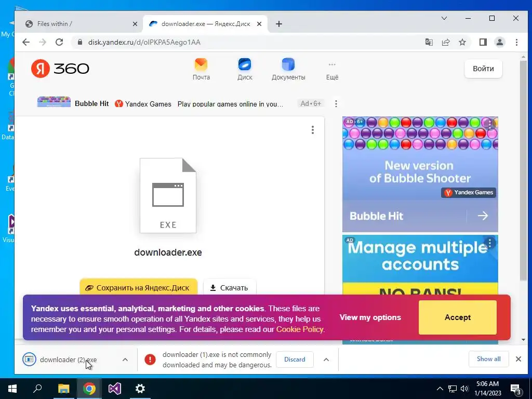Click Show all downloads
Viewport: 532px width, 399px height.
pyautogui.click(x=488, y=359)
